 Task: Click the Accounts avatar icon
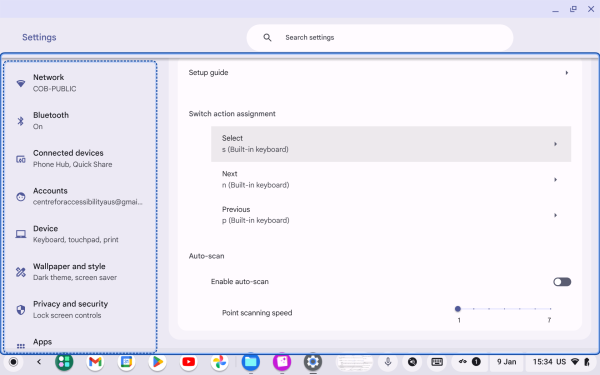coord(21,197)
